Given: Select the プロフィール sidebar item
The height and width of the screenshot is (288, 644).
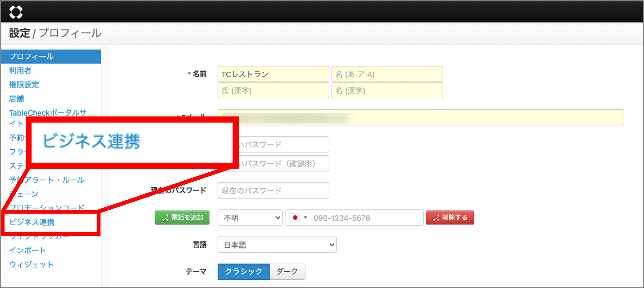Looking at the screenshot, I should [31, 56].
